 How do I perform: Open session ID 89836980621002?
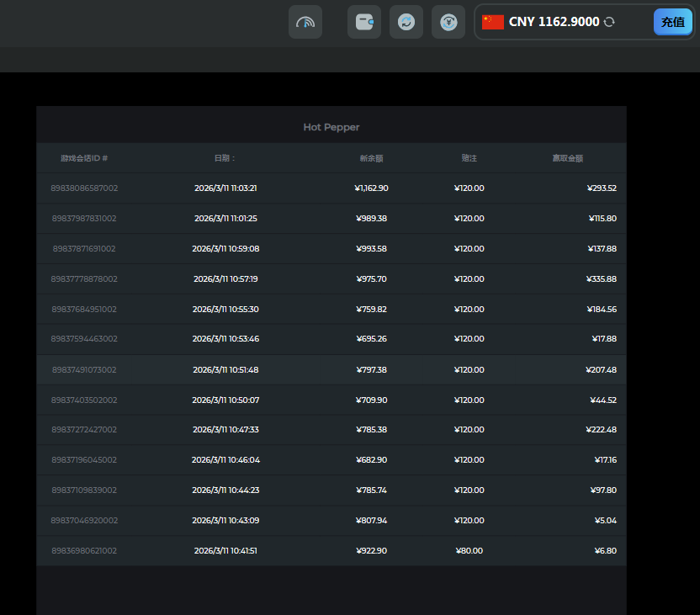coord(84,551)
